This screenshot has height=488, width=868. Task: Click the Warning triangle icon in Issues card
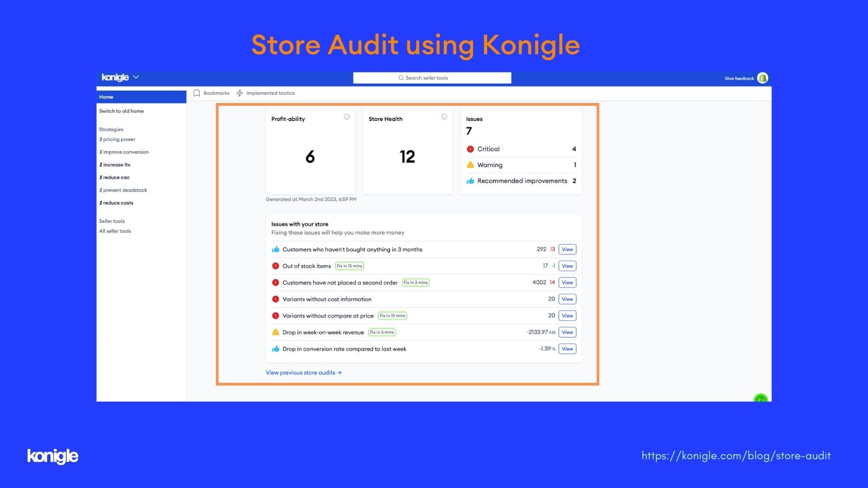point(470,165)
